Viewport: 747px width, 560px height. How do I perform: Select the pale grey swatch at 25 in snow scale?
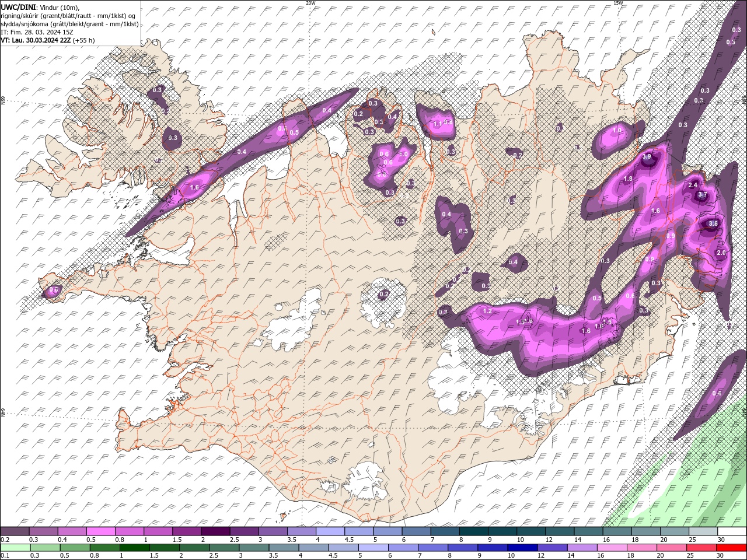[x=703, y=531]
